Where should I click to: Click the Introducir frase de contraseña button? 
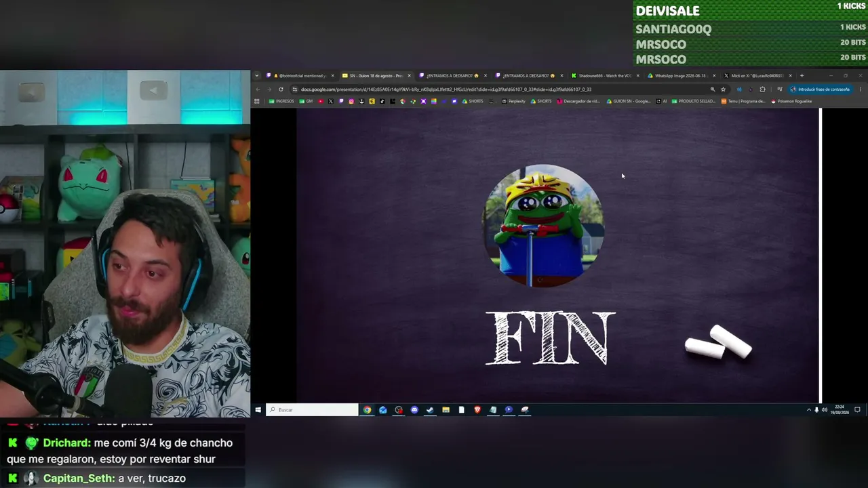click(x=820, y=89)
